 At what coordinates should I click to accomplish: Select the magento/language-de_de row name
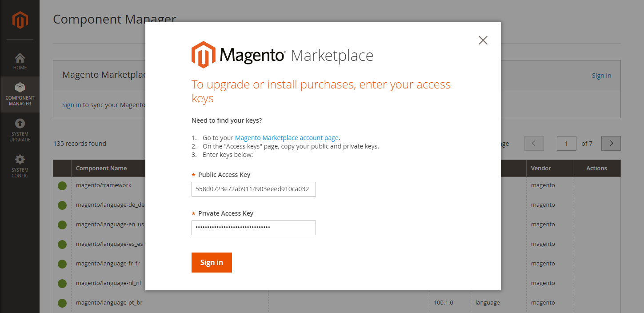point(110,205)
